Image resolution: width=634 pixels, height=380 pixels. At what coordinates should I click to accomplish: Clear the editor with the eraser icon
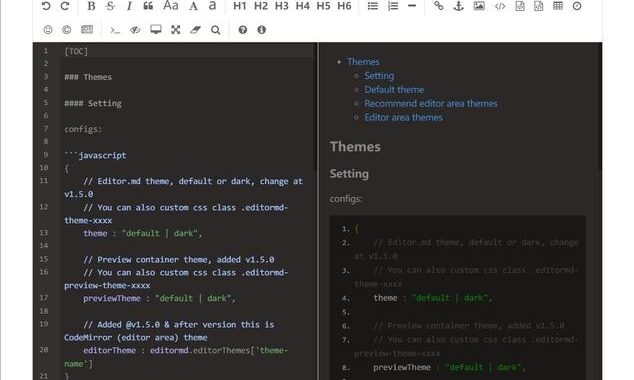point(195,30)
